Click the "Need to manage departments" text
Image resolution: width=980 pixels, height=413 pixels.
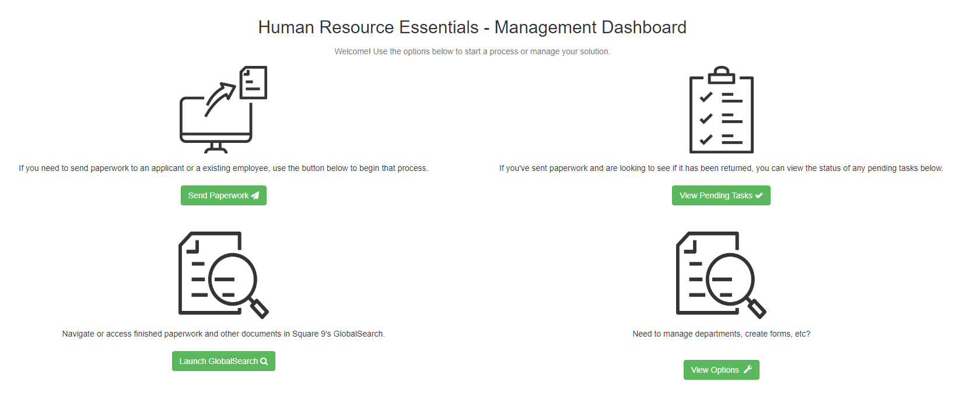click(721, 334)
